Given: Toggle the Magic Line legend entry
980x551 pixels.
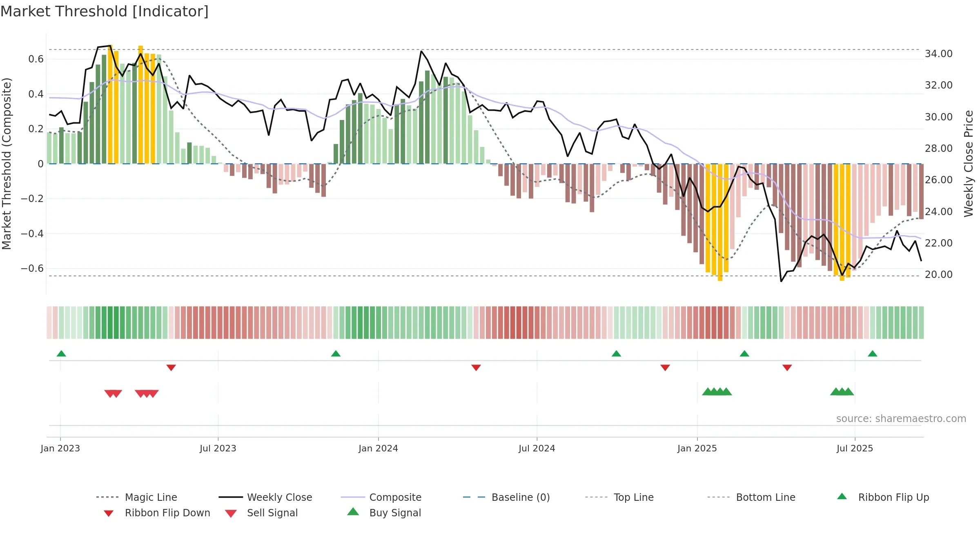Looking at the screenshot, I should click(x=137, y=497).
